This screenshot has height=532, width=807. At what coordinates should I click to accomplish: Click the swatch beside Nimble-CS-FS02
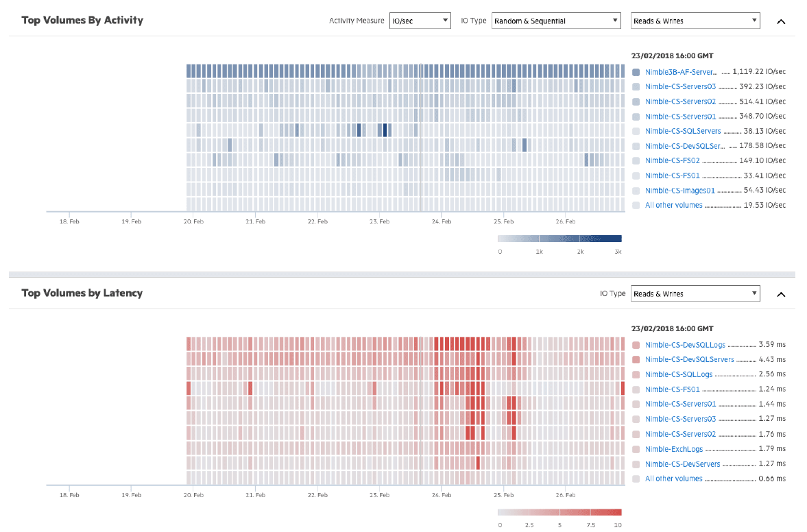[636, 161]
